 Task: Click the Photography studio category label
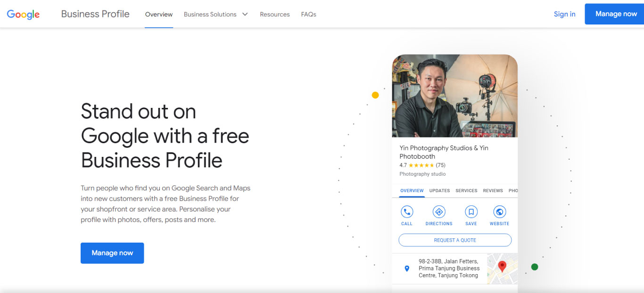pos(422,174)
